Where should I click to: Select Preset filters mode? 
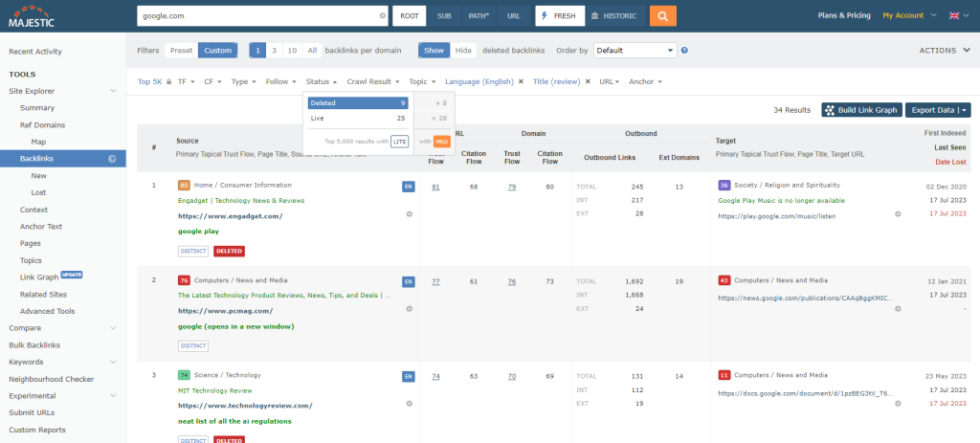181,51
